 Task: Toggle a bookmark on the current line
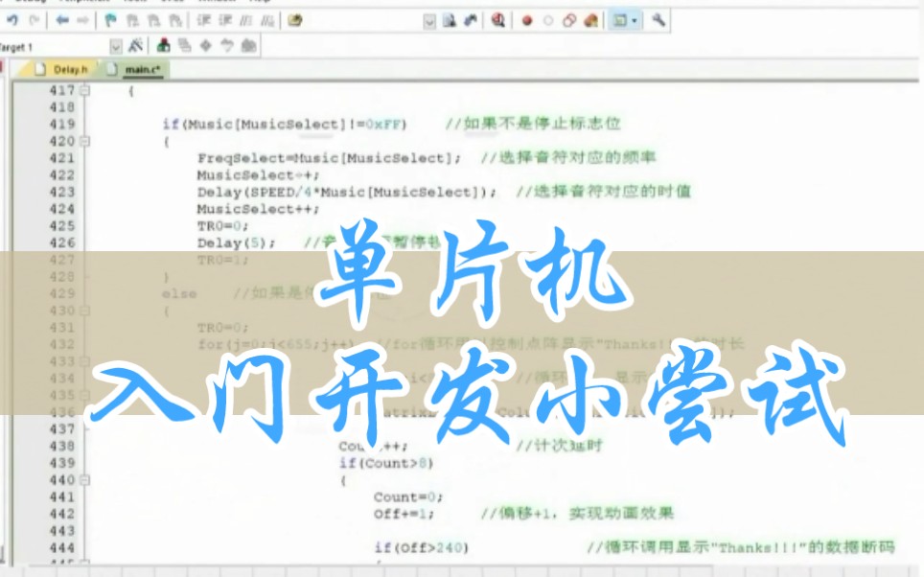point(111,19)
